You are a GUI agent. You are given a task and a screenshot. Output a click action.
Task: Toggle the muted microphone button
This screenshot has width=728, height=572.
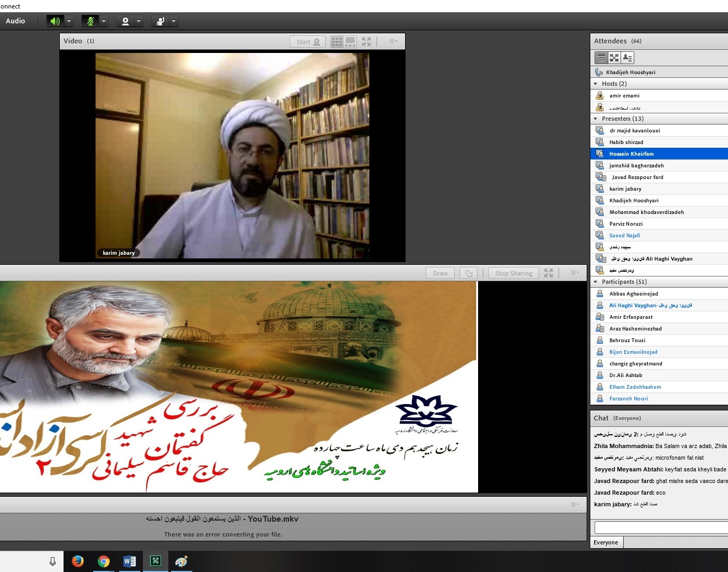[90, 21]
